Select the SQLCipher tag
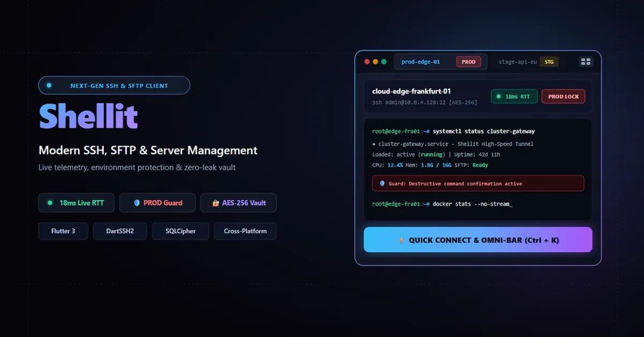This screenshot has width=644, height=337. pyautogui.click(x=181, y=231)
